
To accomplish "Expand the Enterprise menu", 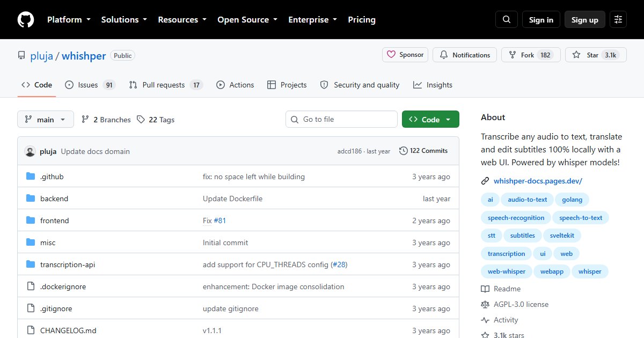I will click(x=313, y=20).
